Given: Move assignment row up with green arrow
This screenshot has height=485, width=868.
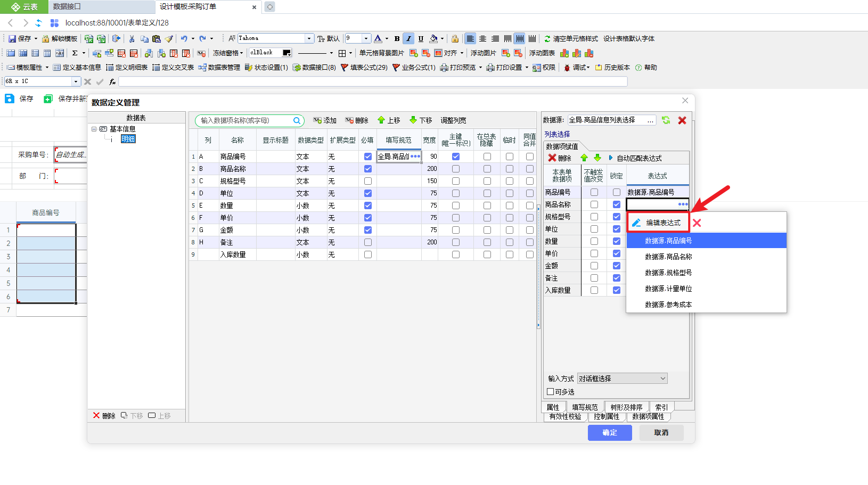Looking at the screenshot, I should tap(584, 158).
